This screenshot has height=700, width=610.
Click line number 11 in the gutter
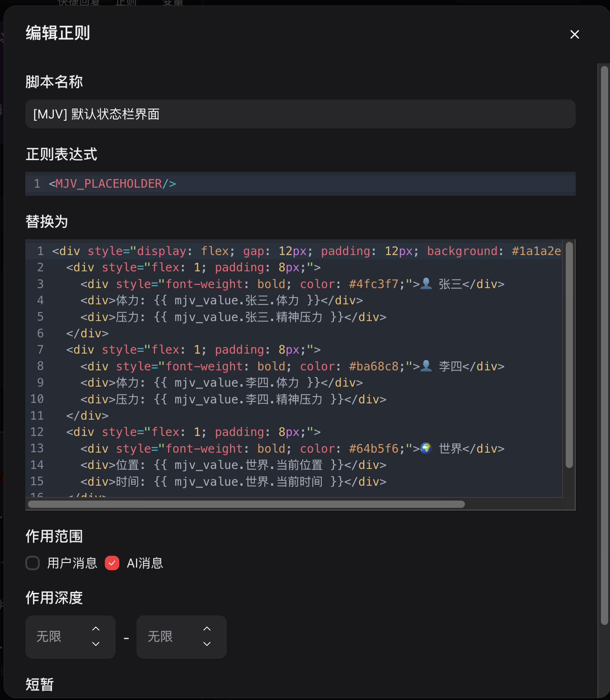click(x=37, y=416)
